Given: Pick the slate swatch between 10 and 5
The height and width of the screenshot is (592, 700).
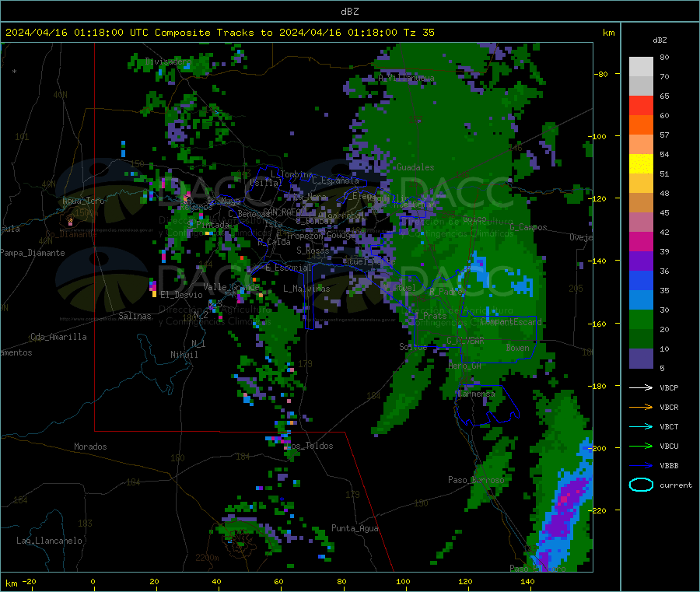Looking at the screenshot, I should point(641,359).
